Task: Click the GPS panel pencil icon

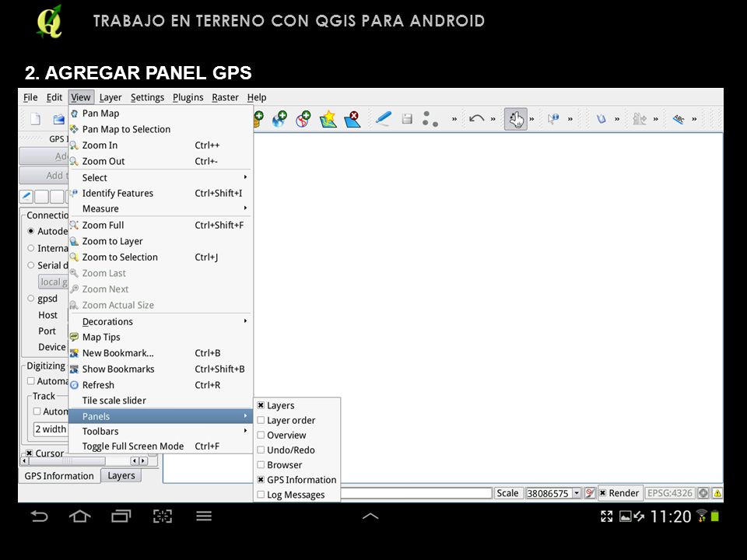Action: coord(26,196)
